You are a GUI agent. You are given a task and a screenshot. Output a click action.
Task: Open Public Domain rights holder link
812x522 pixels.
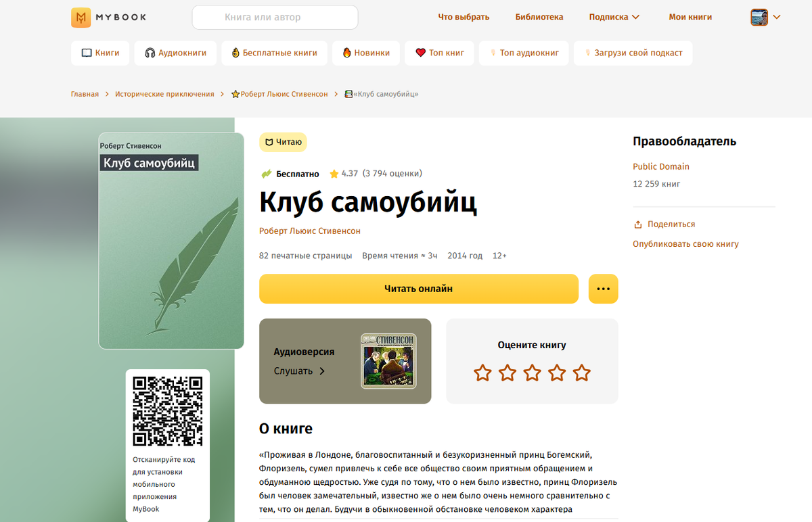click(661, 166)
